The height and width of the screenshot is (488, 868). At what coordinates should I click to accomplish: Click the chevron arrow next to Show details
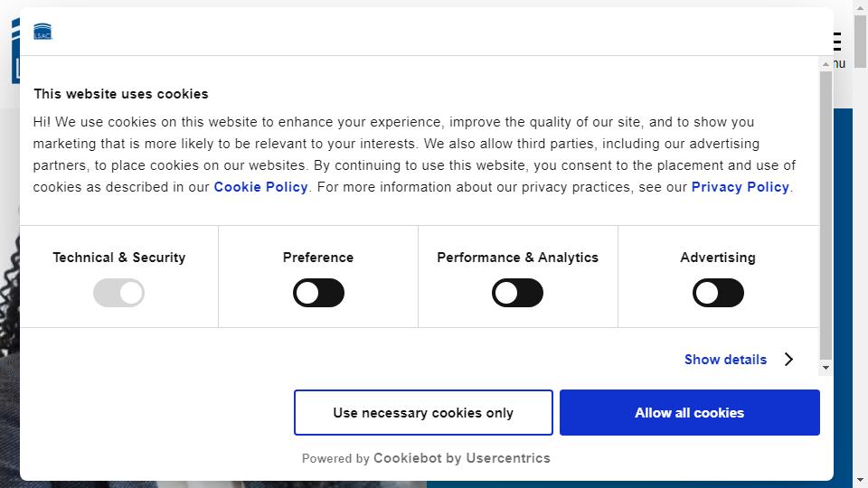[788, 360]
